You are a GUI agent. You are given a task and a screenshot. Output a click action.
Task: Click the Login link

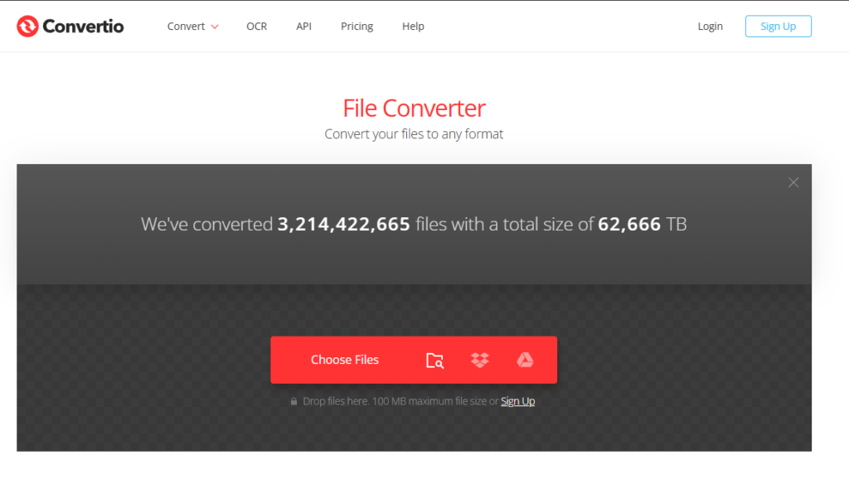coord(710,27)
